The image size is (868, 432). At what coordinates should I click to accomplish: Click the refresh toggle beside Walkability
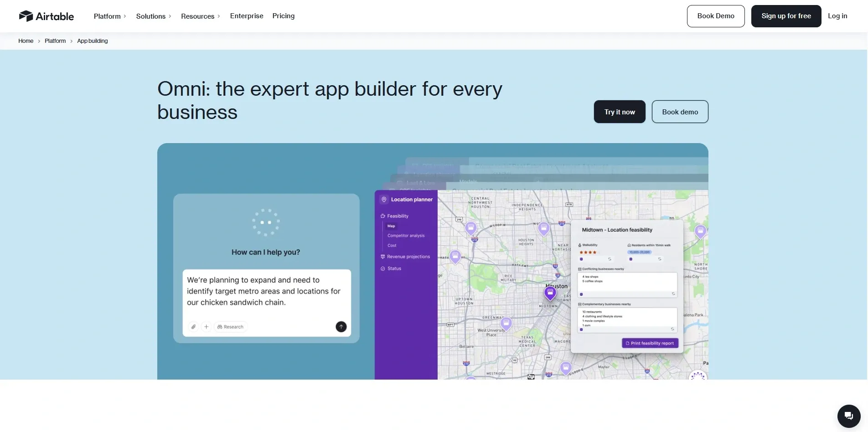[610, 259]
